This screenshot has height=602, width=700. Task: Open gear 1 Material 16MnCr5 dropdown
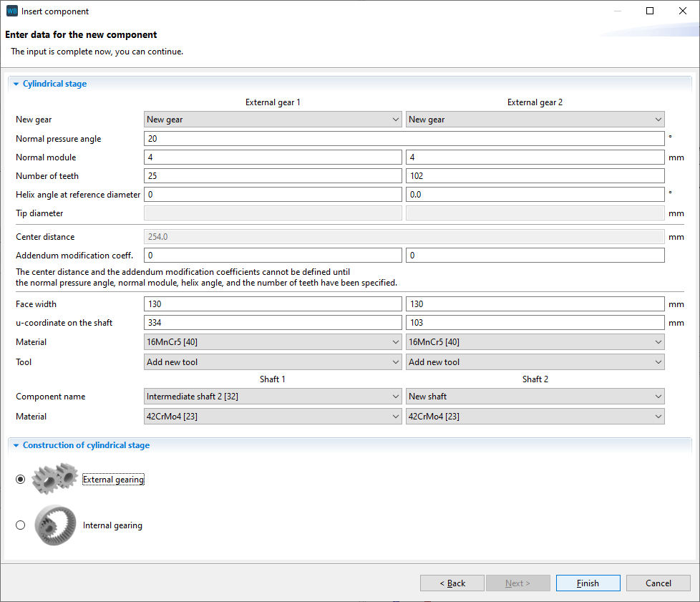click(273, 342)
